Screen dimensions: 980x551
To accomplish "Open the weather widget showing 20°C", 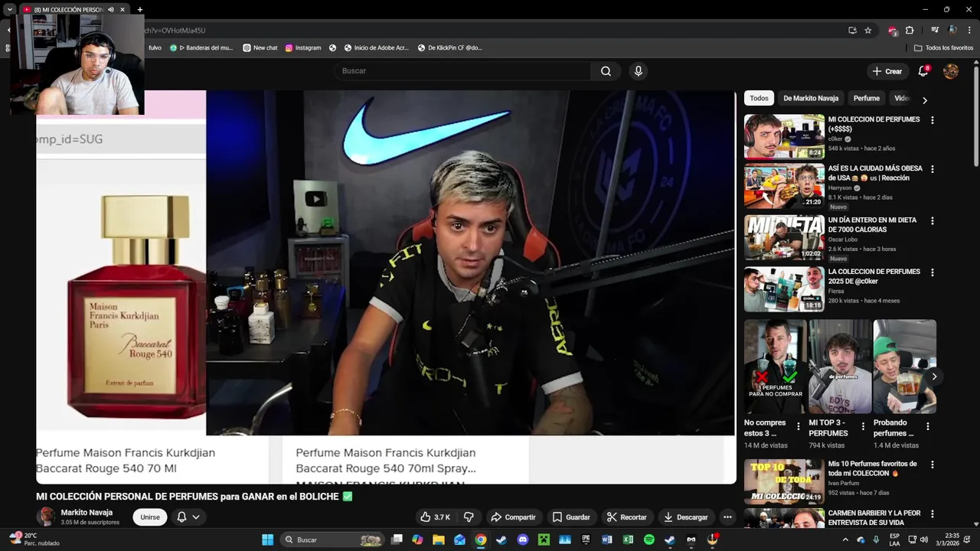I will 34,540.
